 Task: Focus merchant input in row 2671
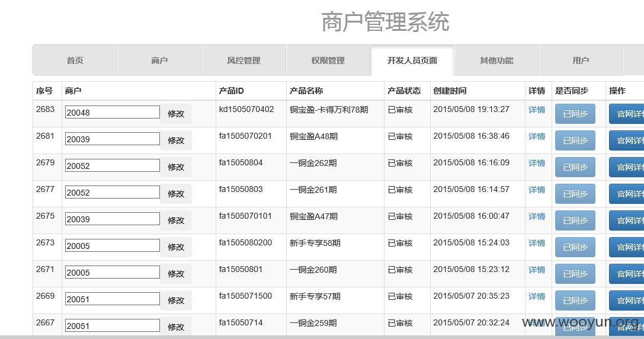pyautogui.click(x=112, y=273)
